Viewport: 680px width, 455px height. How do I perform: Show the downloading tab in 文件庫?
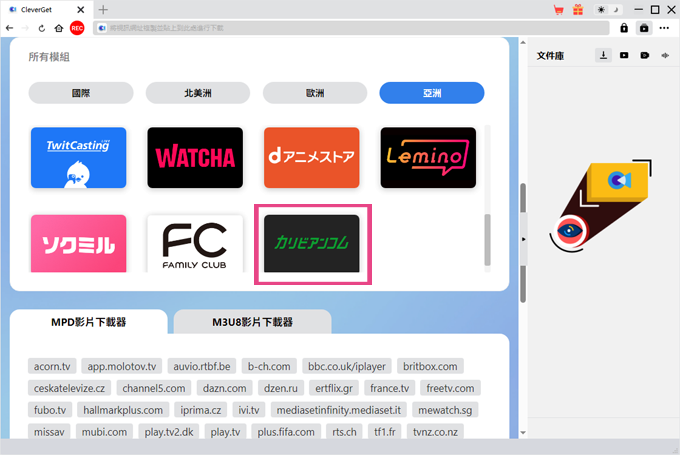click(x=603, y=56)
